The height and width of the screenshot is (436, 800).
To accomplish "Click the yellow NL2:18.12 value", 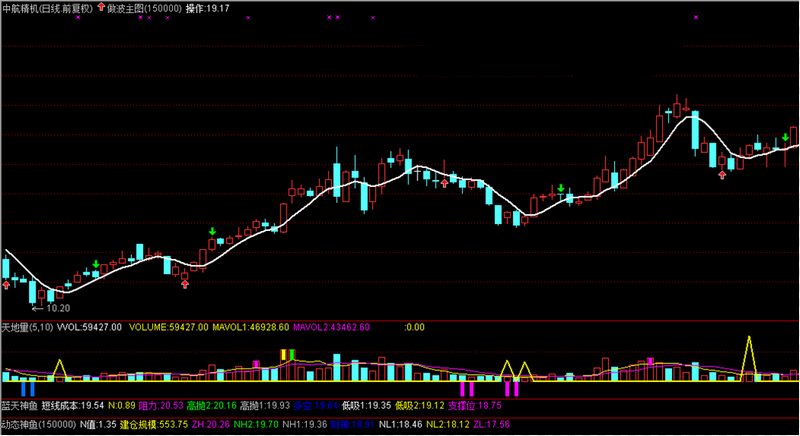I will coord(448,424).
